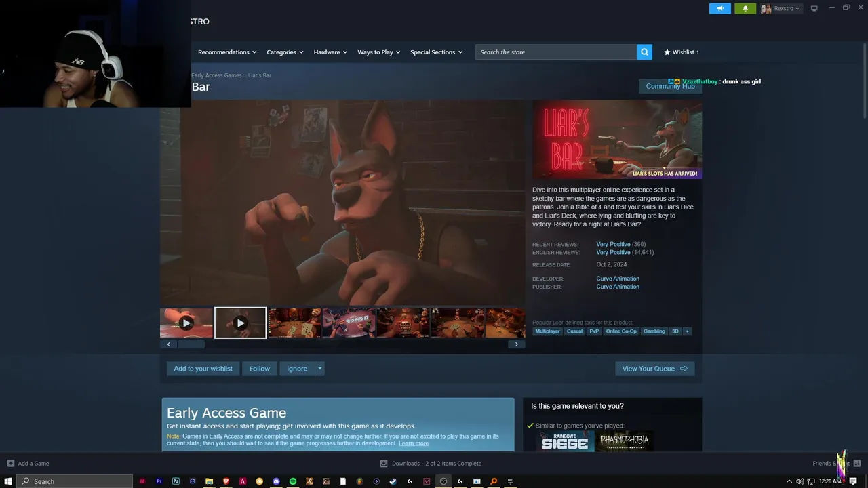
Task: Expand the Recommendations menu
Action: tap(227, 52)
